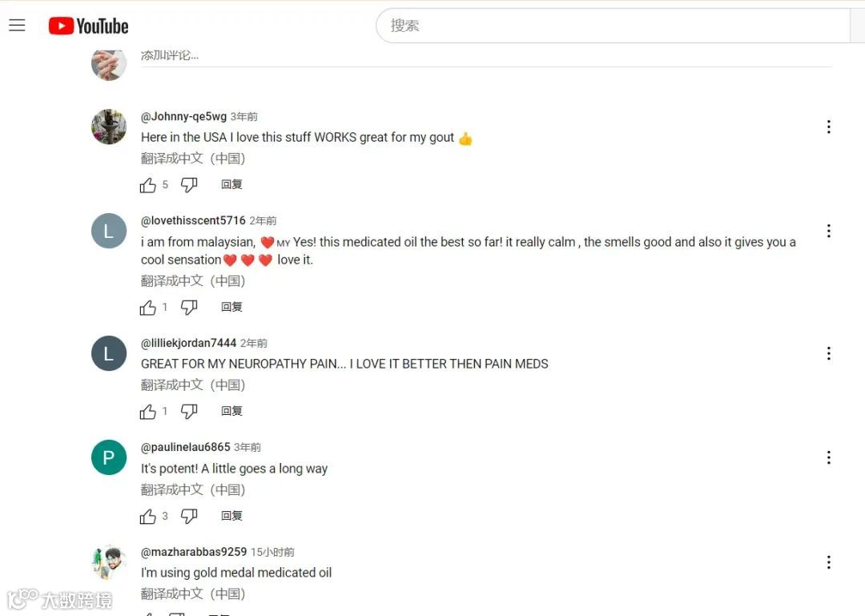865x616 pixels.
Task: Like lovethisscent5716's comment
Action: [148, 308]
